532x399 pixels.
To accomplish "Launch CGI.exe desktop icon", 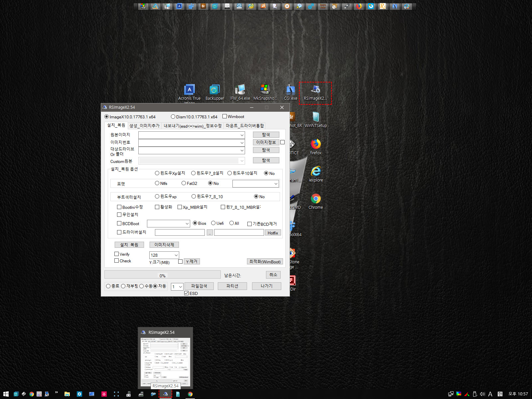I will 290,93.
